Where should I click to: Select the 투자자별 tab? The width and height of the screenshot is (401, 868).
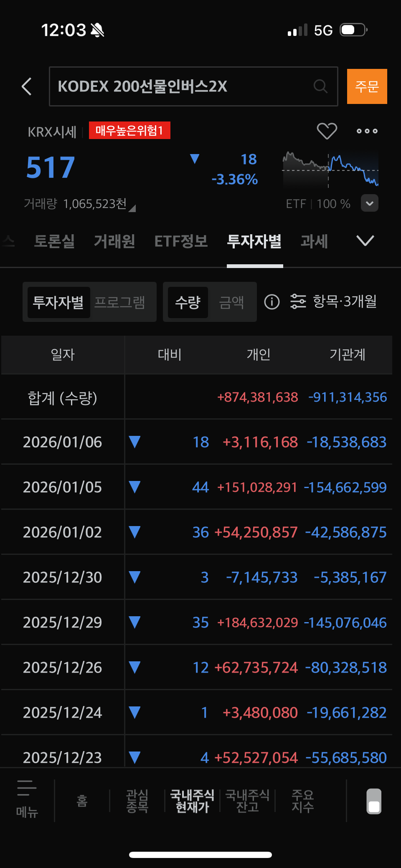(254, 241)
